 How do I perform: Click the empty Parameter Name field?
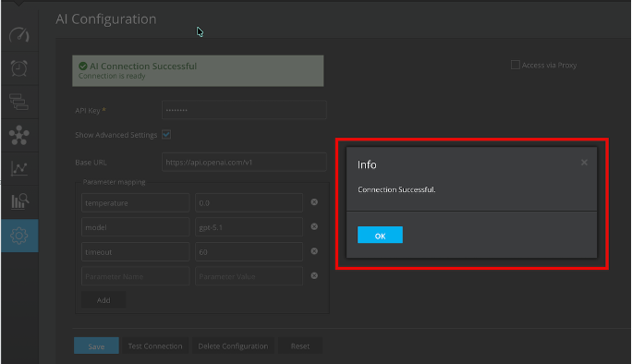pyautogui.click(x=136, y=276)
